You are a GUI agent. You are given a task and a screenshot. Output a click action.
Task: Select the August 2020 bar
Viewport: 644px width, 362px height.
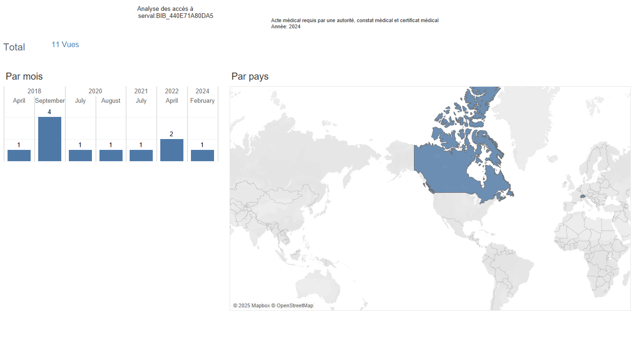tap(111, 156)
